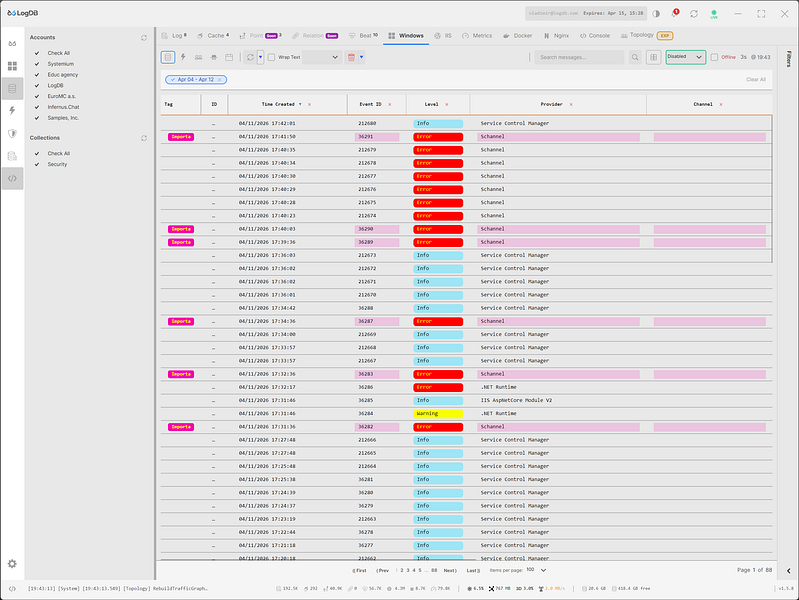The height and width of the screenshot is (600, 799).
Task: Click the Prev page button
Action: [383, 570]
